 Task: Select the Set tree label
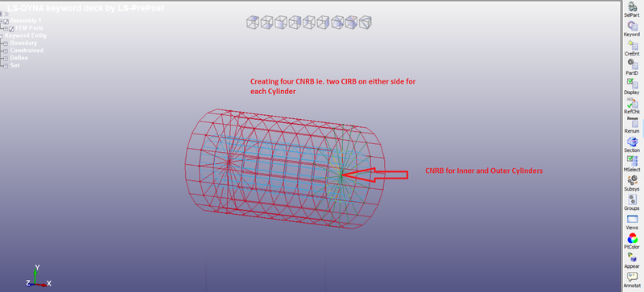[x=14, y=65]
